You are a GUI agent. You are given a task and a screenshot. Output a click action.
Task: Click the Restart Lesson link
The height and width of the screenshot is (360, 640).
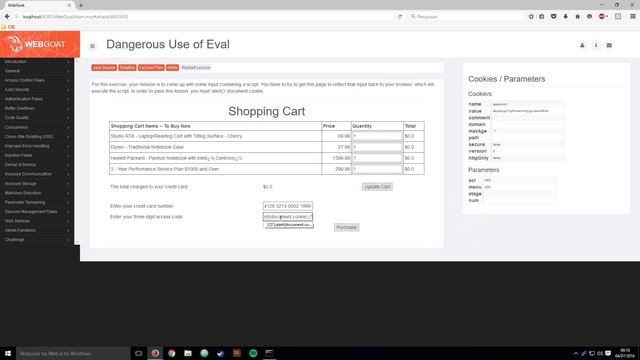196,68
